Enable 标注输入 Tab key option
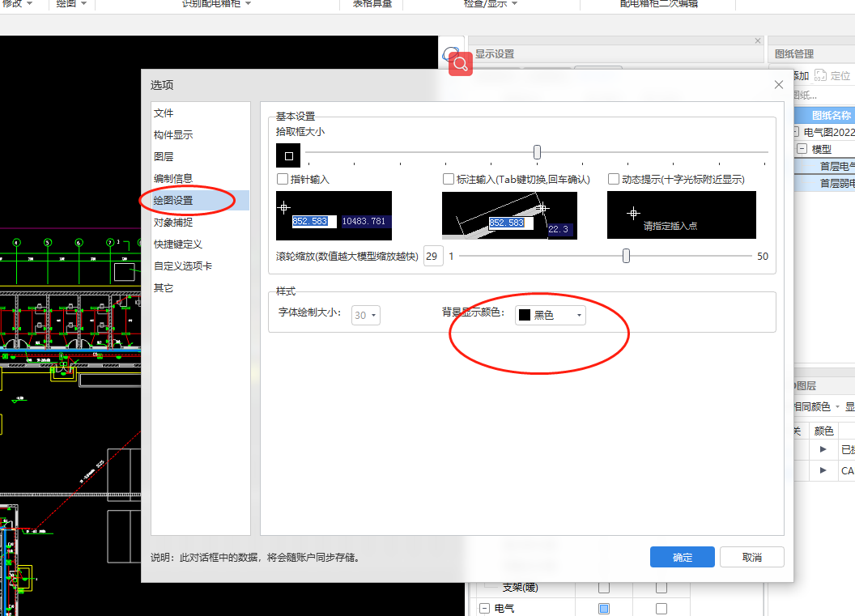Screen dimensions: 855x616 coord(449,179)
